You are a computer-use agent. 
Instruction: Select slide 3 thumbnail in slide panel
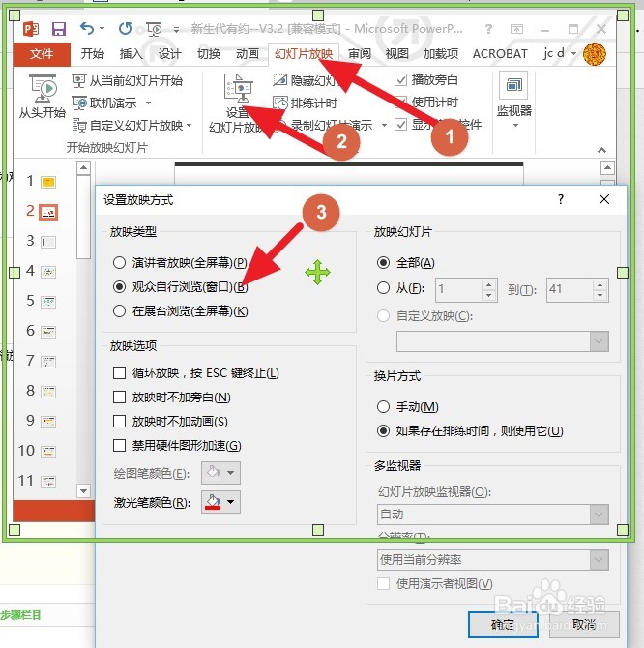click(48, 242)
